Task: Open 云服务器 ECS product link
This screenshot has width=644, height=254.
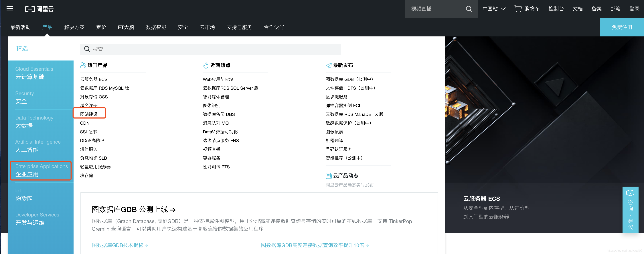Action: pyautogui.click(x=94, y=79)
